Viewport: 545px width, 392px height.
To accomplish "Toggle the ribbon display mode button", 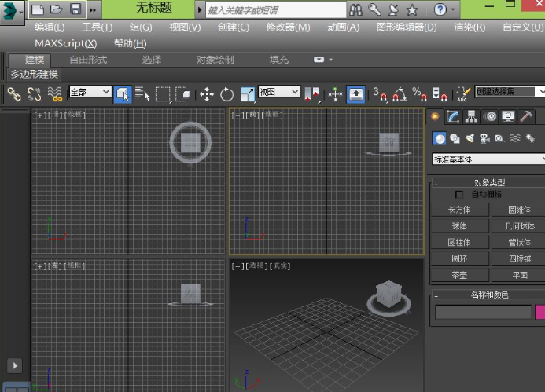I will (x=319, y=60).
